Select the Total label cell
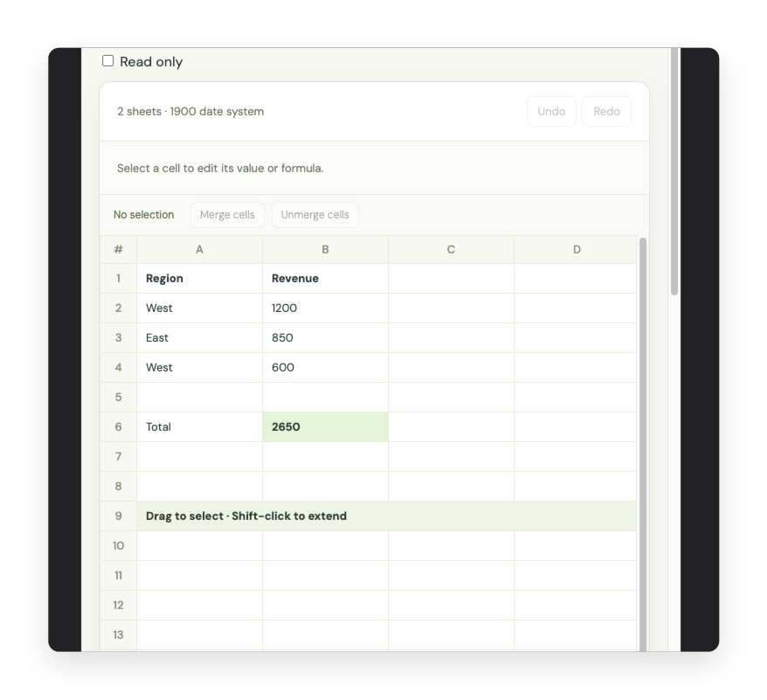This screenshot has height=700, width=767. pos(199,426)
